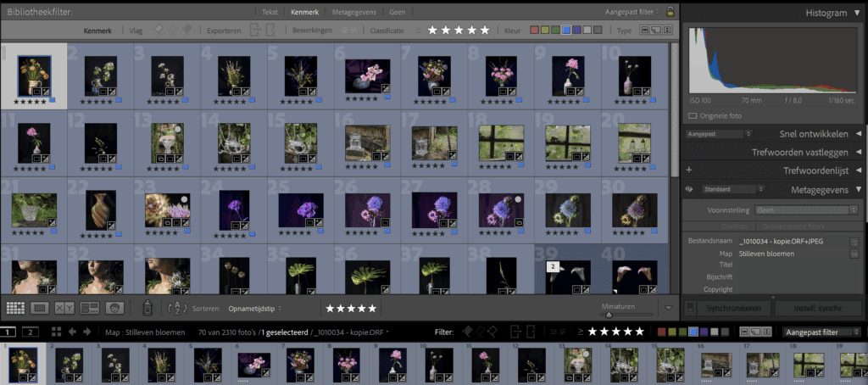Open People face recognition view

pyautogui.click(x=115, y=308)
